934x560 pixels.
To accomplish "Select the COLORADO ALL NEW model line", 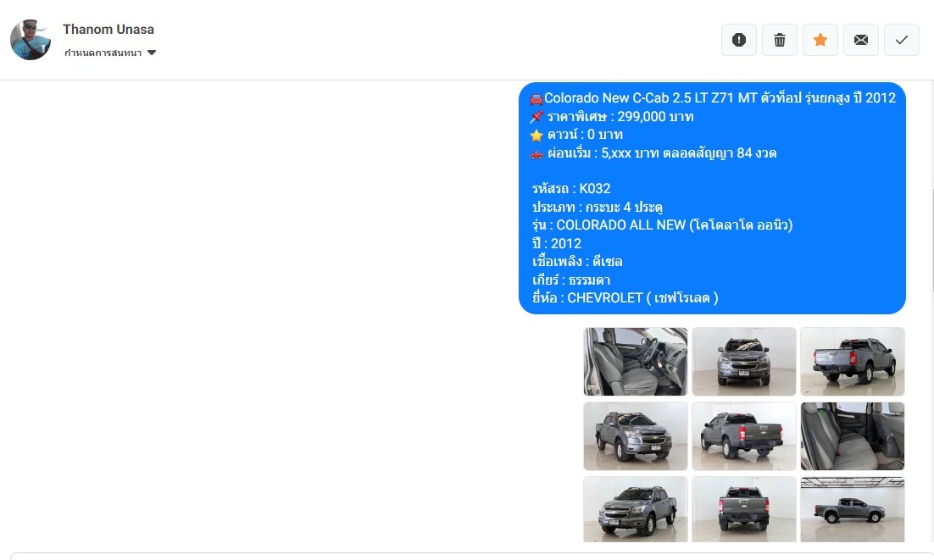I will [x=663, y=225].
